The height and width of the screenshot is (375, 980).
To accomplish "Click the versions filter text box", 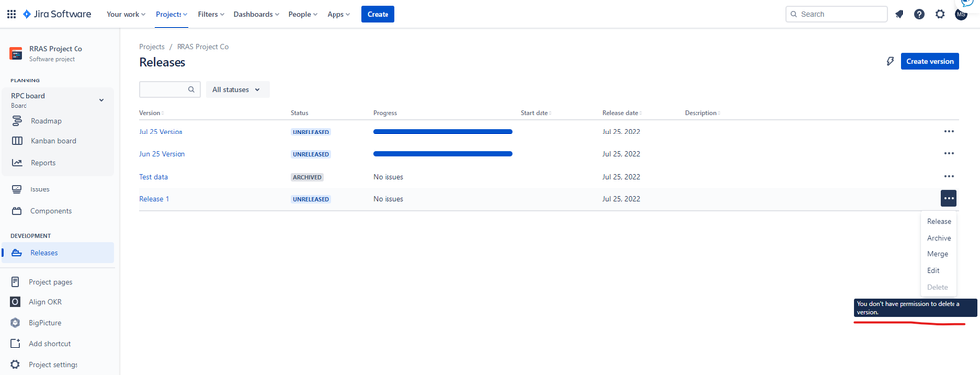I will point(170,90).
